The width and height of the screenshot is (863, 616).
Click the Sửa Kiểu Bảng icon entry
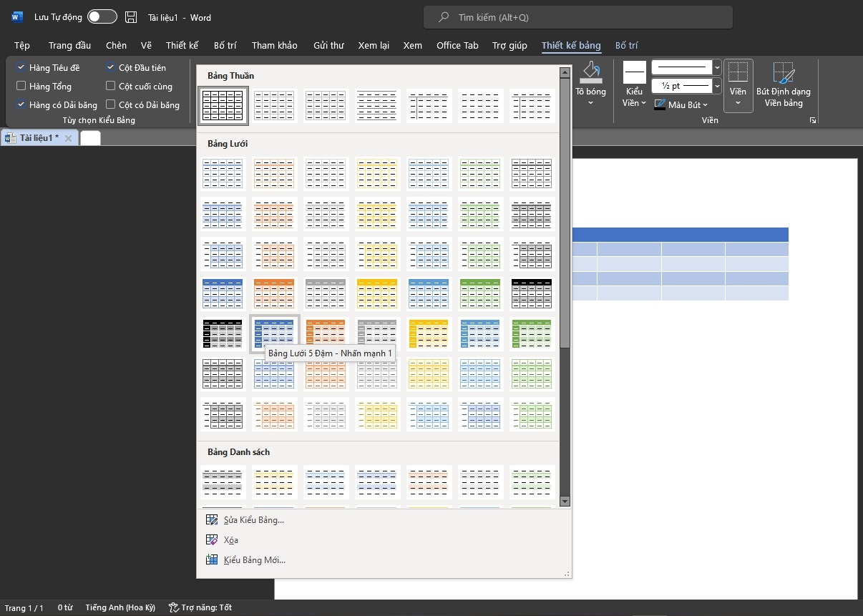[x=212, y=520]
